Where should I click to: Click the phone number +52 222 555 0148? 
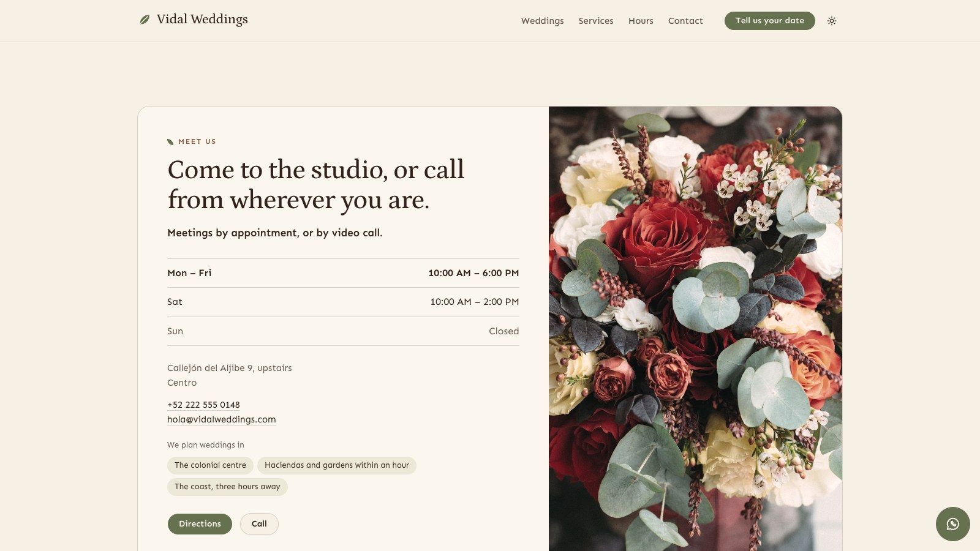click(x=203, y=405)
